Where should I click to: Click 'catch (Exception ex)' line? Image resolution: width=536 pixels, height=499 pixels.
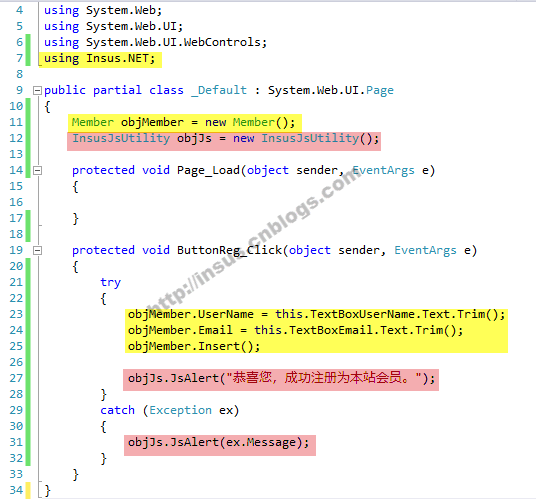pos(169,410)
